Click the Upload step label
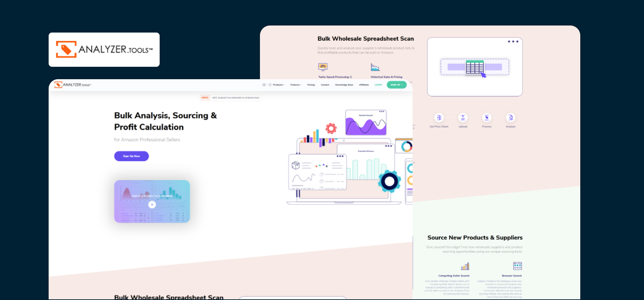Image resolution: width=644 pixels, height=300 pixels. pyautogui.click(x=463, y=127)
